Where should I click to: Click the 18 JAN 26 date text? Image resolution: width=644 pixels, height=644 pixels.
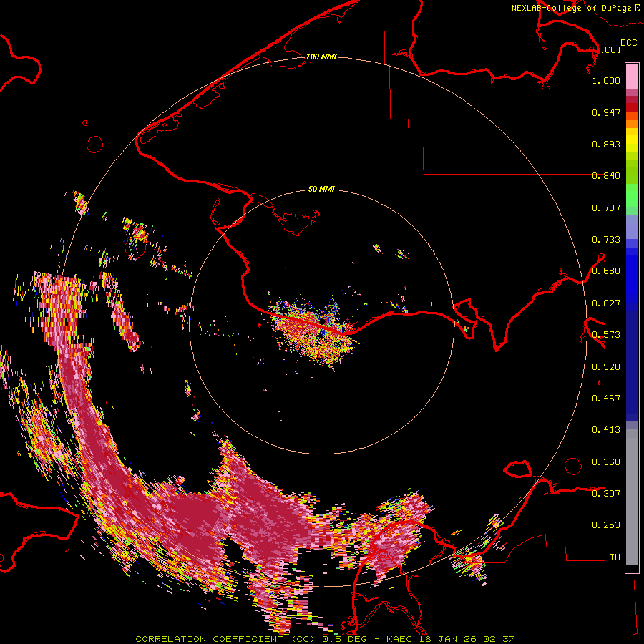click(448, 639)
